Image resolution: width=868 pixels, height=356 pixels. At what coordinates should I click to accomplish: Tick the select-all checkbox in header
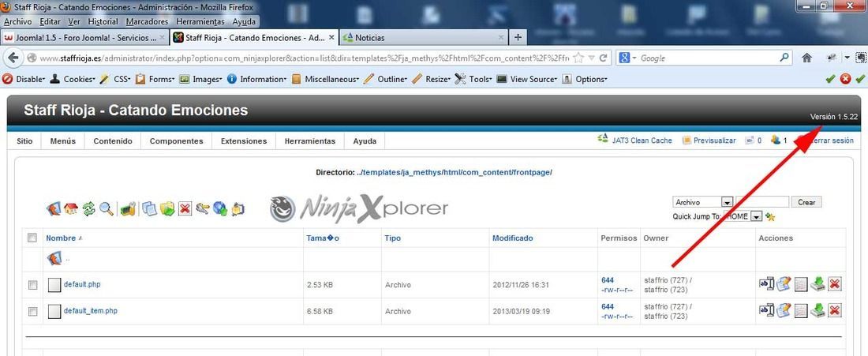coord(32,238)
